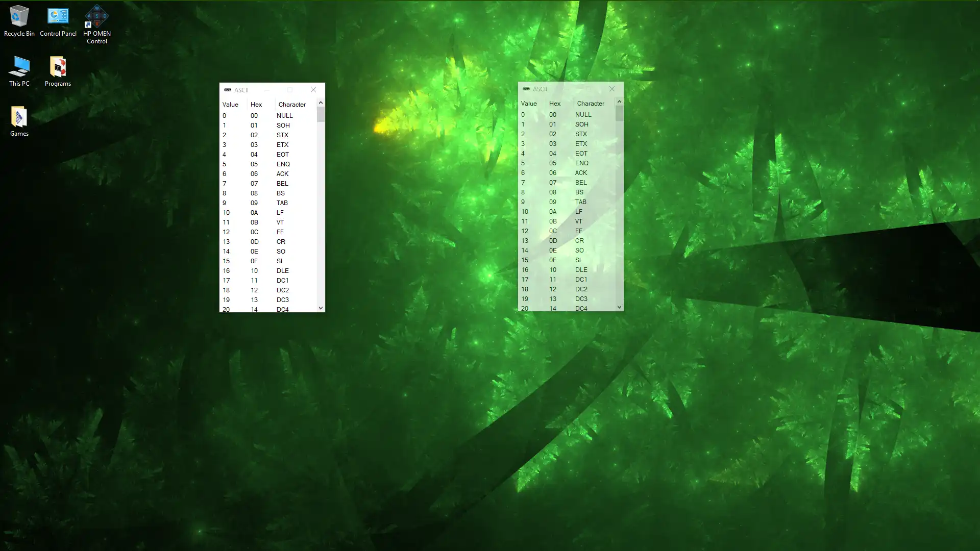Click Character column header in left table
The height and width of the screenshot is (551, 980).
pyautogui.click(x=292, y=104)
